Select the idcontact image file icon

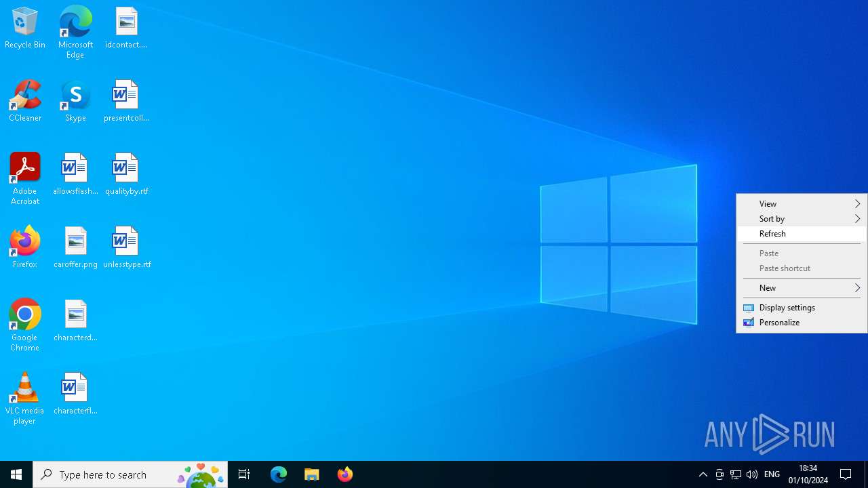click(126, 28)
